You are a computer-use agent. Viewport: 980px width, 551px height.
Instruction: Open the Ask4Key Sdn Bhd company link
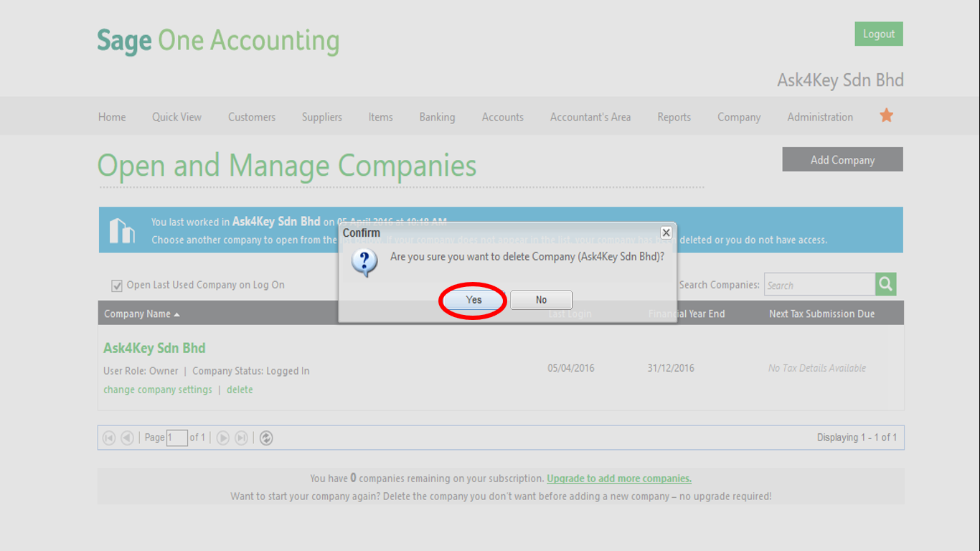click(x=154, y=348)
